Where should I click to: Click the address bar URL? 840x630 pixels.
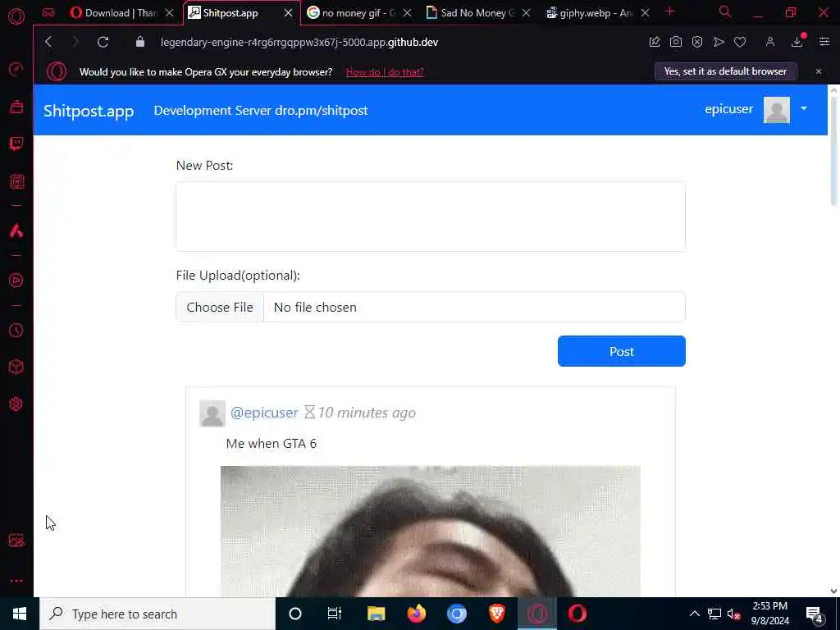[x=299, y=42]
